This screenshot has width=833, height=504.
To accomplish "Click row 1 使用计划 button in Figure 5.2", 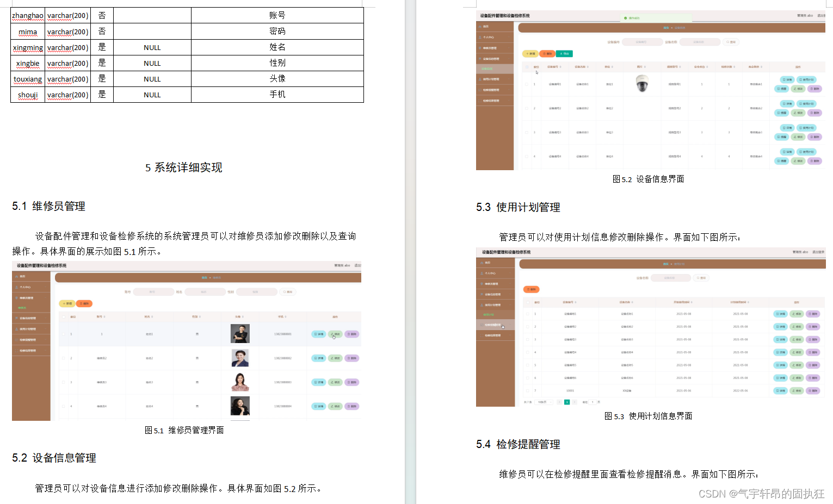I will (x=806, y=79).
